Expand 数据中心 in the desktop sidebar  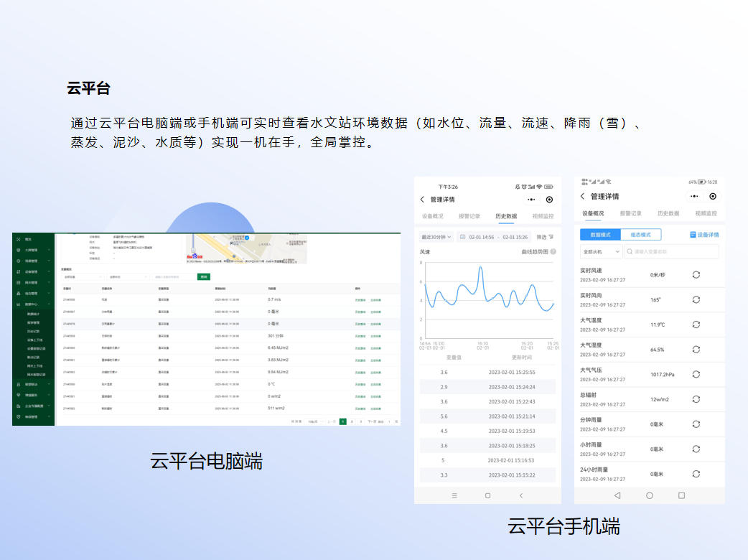[33, 304]
